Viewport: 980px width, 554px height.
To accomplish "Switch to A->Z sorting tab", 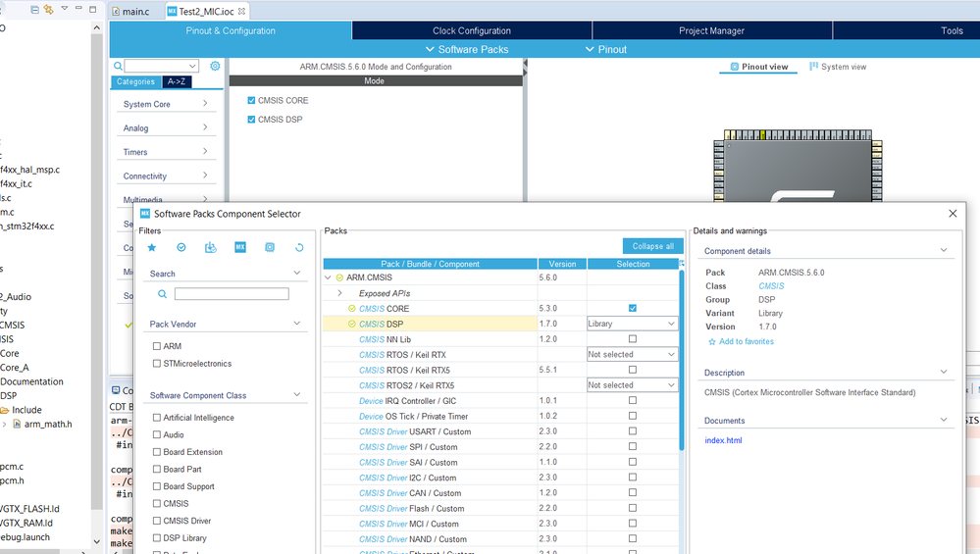I will click(177, 81).
